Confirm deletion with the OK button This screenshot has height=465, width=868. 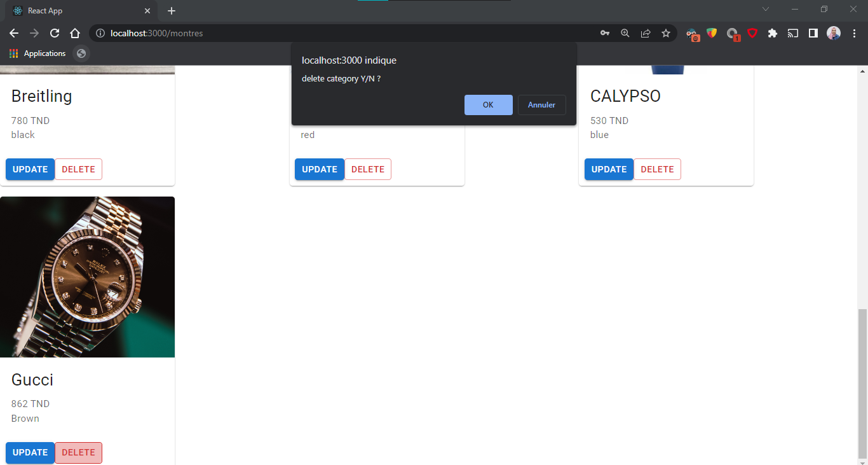click(x=488, y=105)
